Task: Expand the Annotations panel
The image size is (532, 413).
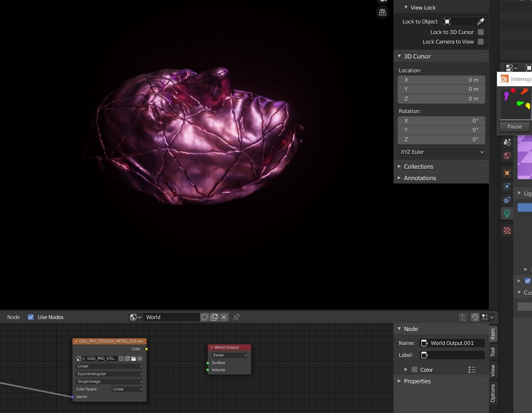Action: coord(420,178)
